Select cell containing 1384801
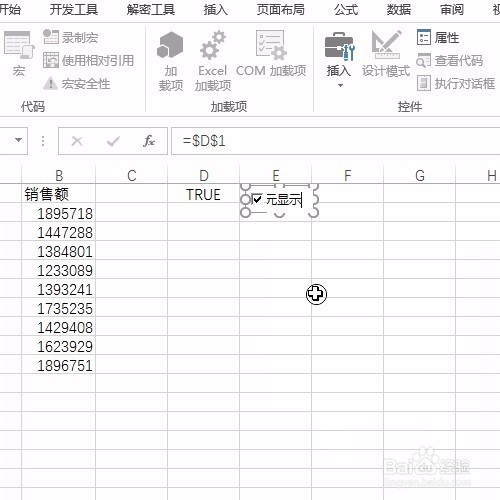500x500 pixels. (59, 251)
